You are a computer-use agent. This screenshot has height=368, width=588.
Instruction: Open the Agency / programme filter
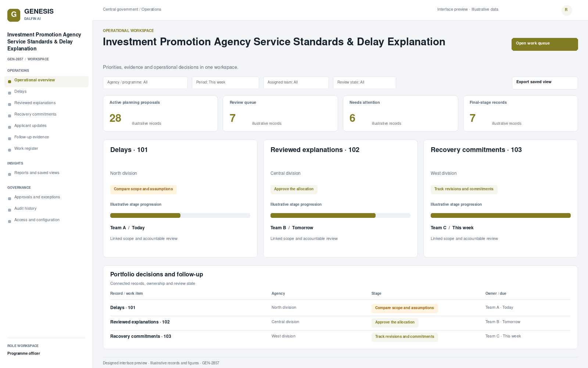pyautogui.click(x=145, y=83)
